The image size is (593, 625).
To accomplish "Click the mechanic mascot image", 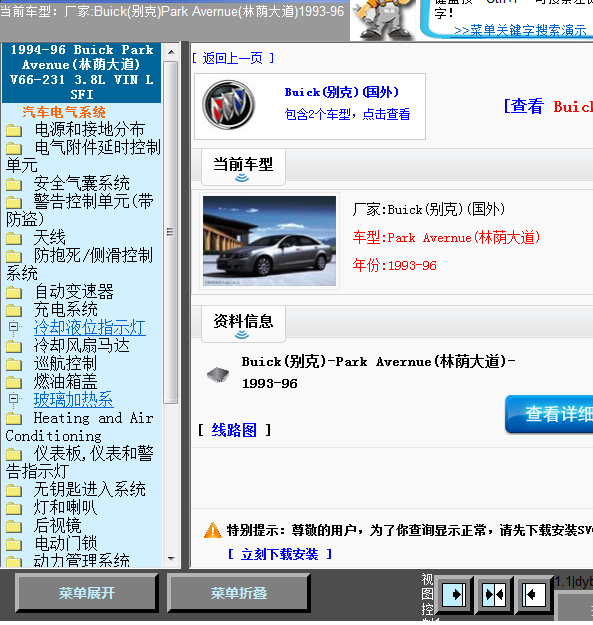I will tap(383, 20).
